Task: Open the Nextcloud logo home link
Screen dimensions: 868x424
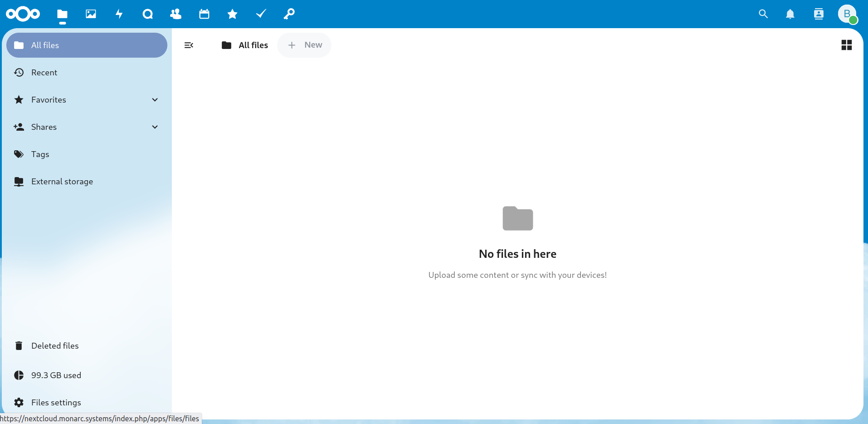Action: 23,14
